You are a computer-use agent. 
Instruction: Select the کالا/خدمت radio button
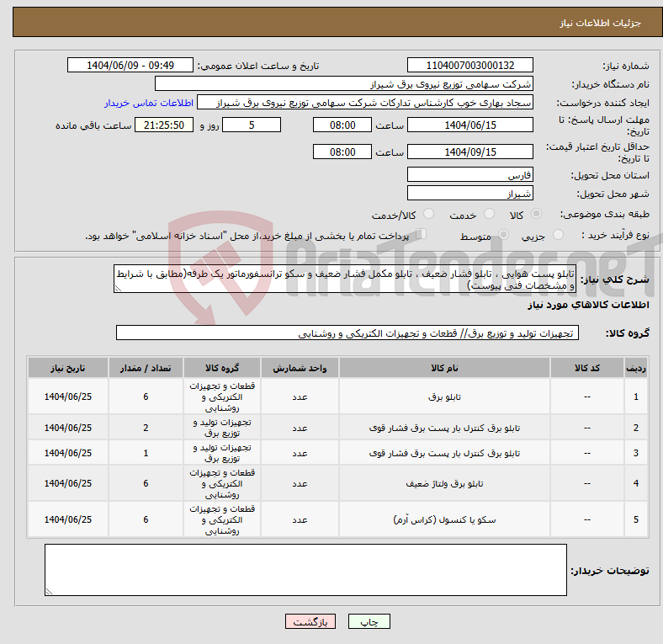[428, 214]
